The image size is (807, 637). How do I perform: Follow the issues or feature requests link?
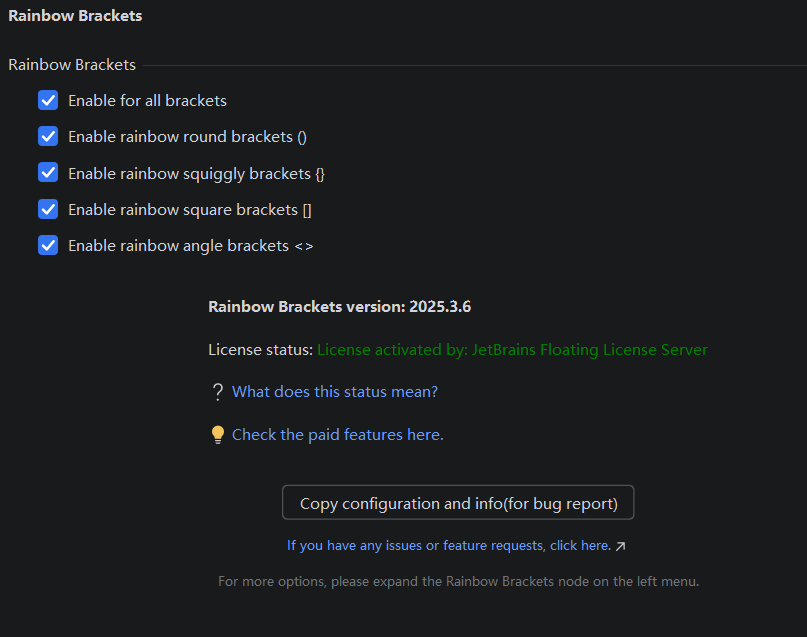pyautogui.click(x=448, y=546)
